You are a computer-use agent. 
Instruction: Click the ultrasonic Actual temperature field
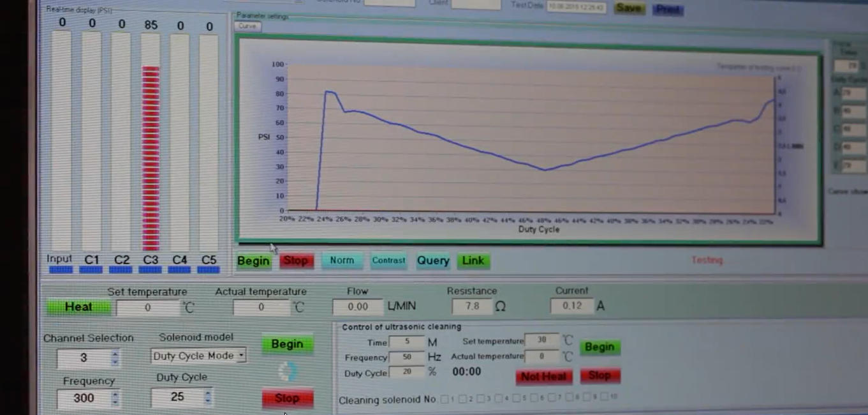542,356
